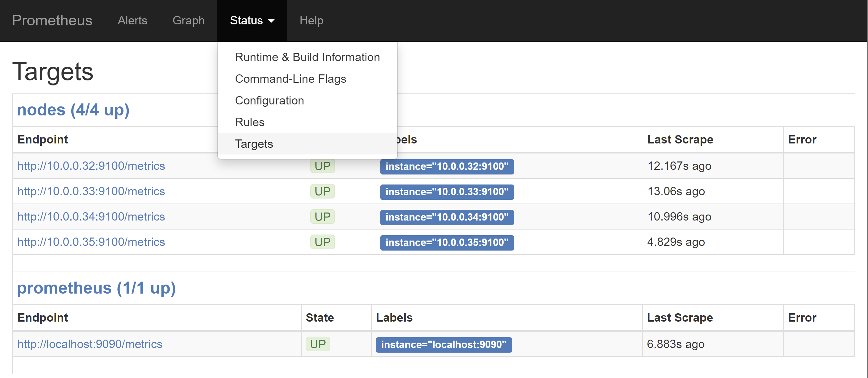Click the instance="10.0.0.32:9100" label badge
Image resolution: width=868 pixels, height=378 pixels.
point(446,166)
